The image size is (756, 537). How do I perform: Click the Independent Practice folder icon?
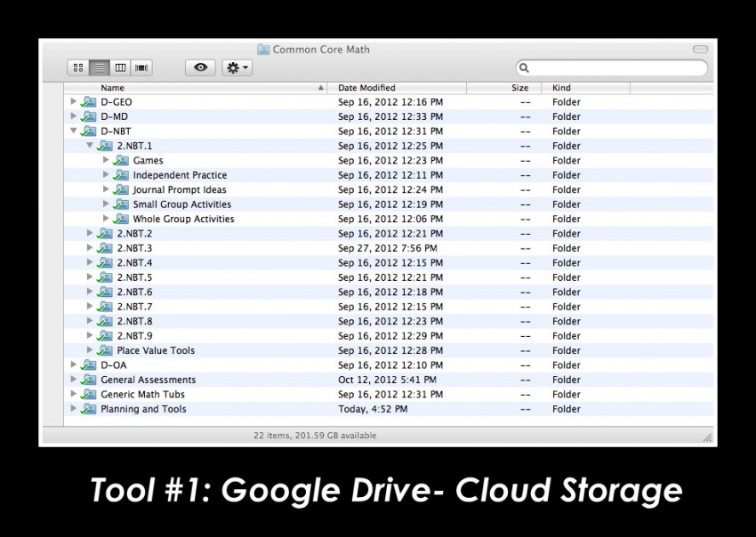(121, 175)
